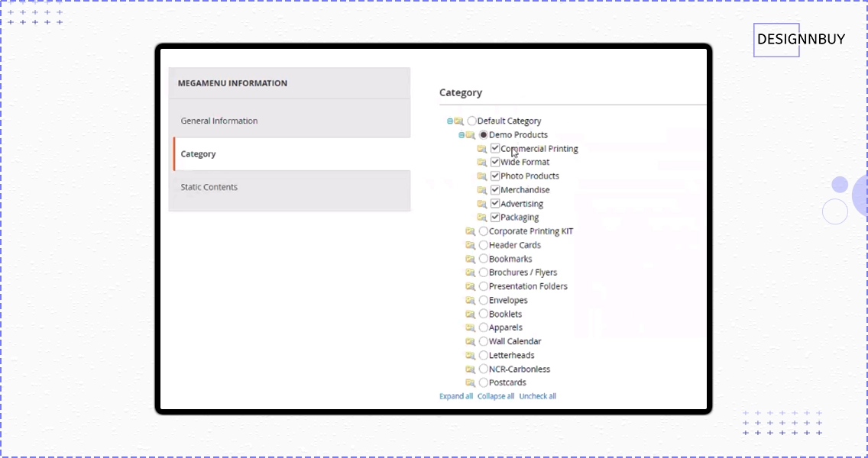
Task: Click the Collapse all link
Action: 496,396
